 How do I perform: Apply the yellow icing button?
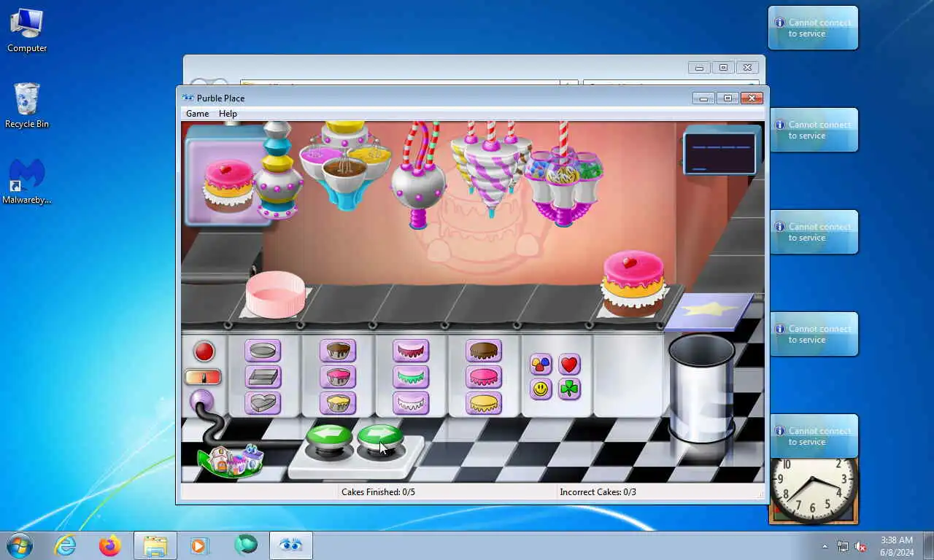pos(484,402)
